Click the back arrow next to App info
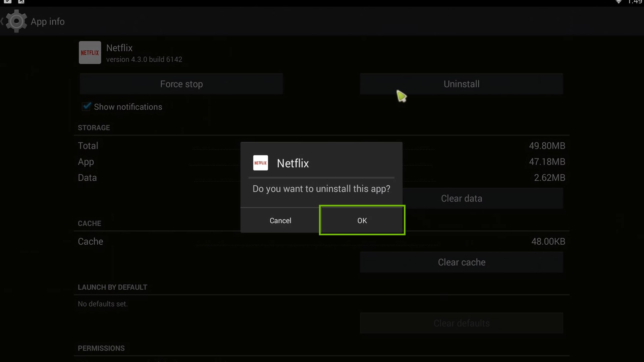 pos(3,21)
